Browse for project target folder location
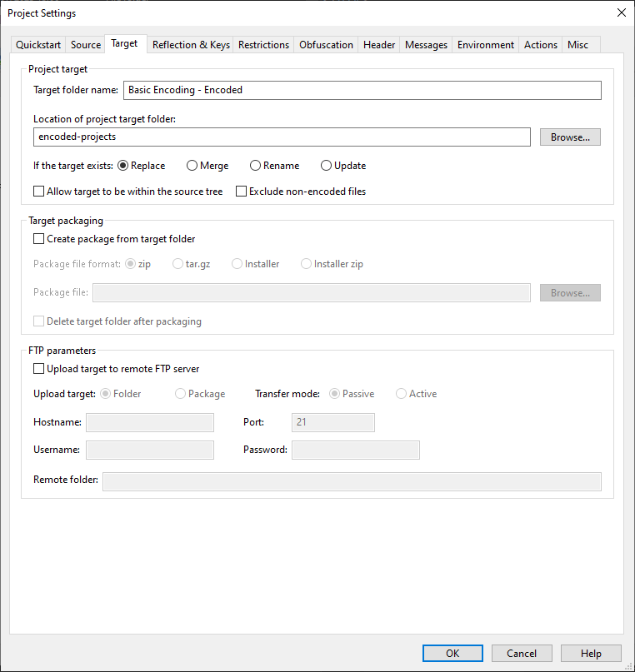 (570, 137)
